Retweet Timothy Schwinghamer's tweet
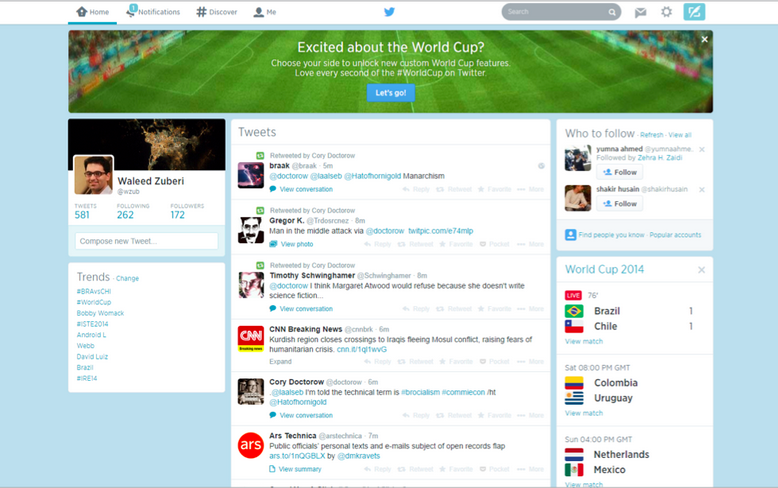Viewport: 778px width, 488px height. [454, 309]
